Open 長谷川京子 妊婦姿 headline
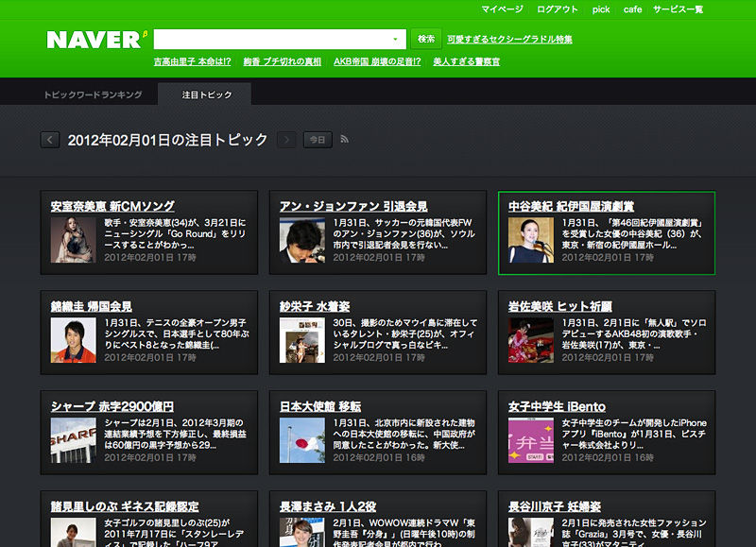 click(x=555, y=506)
